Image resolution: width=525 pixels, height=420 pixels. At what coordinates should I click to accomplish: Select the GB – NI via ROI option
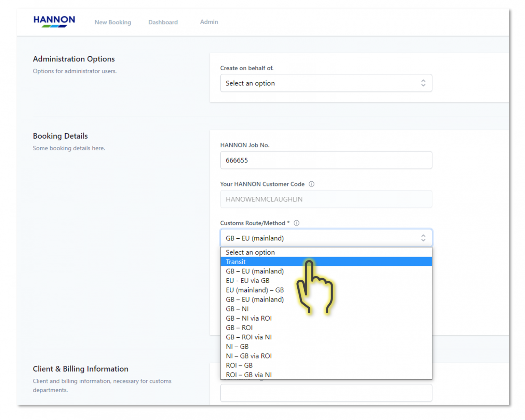click(249, 318)
